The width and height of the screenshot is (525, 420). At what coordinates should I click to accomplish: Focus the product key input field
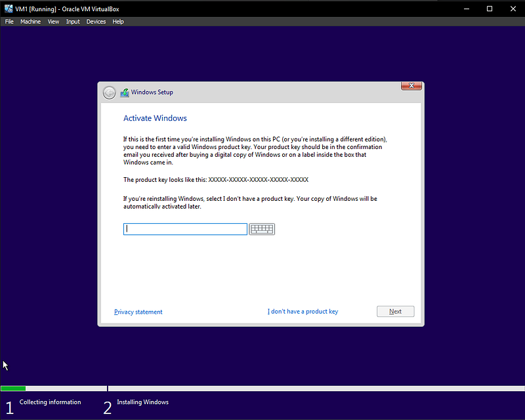coord(185,229)
